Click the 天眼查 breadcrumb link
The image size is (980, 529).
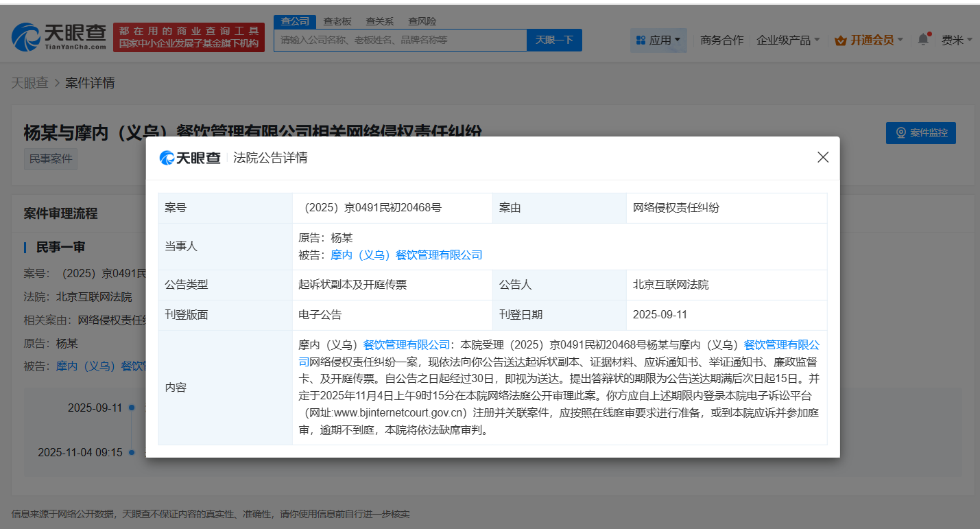coord(29,83)
